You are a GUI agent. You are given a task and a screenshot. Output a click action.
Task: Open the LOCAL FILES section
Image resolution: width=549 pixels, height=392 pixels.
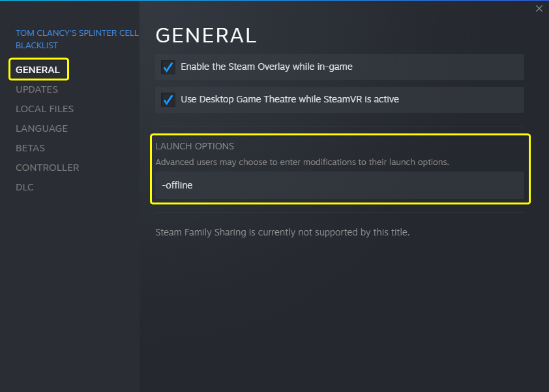click(44, 109)
